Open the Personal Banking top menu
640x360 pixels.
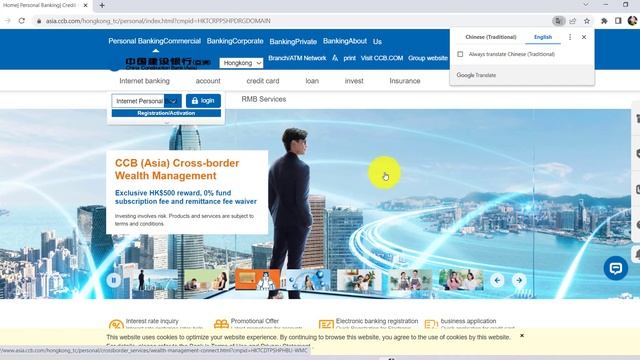click(x=136, y=41)
